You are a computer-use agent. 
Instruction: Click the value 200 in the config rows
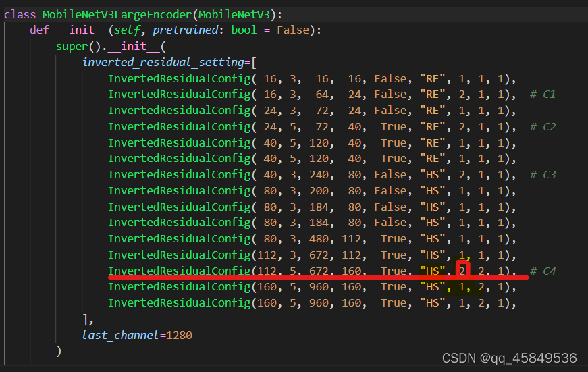(319, 191)
